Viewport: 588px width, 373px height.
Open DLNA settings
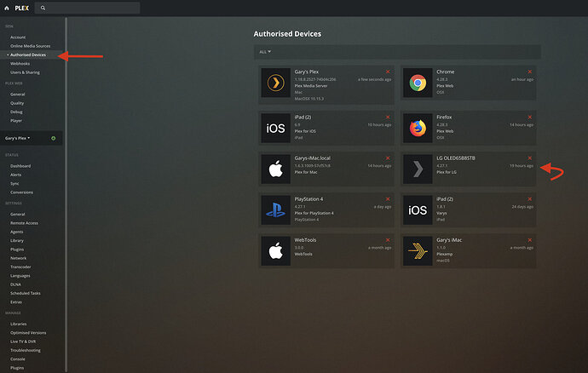pyautogui.click(x=15, y=284)
